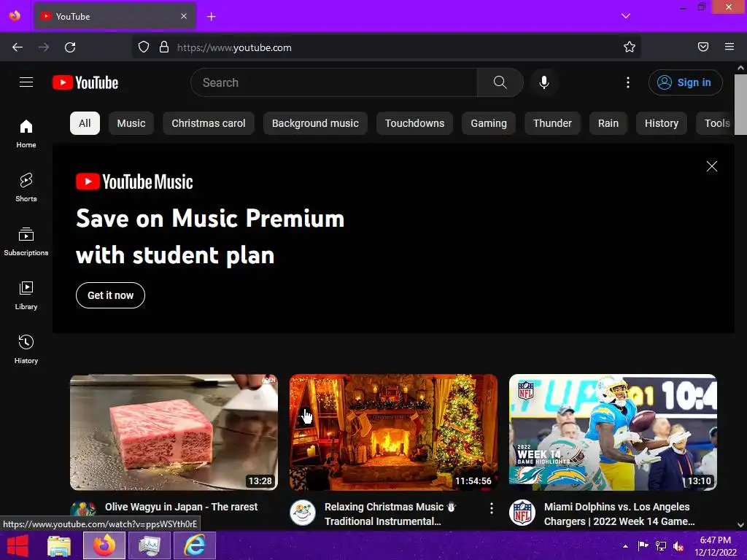Select the Christmas carol filter chip
The height and width of the screenshot is (560, 747).
point(208,123)
